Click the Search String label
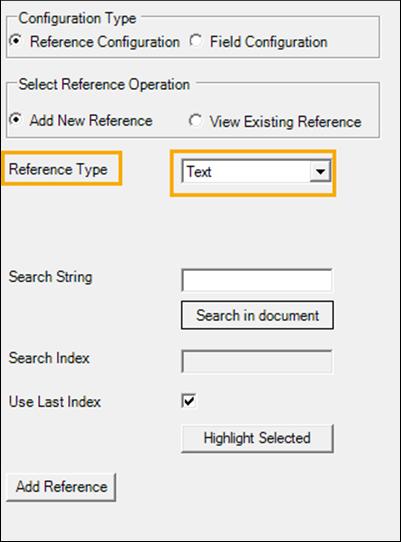The height and width of the screenshot is (542, 401). pyautogui.click(x=50, y=277)
